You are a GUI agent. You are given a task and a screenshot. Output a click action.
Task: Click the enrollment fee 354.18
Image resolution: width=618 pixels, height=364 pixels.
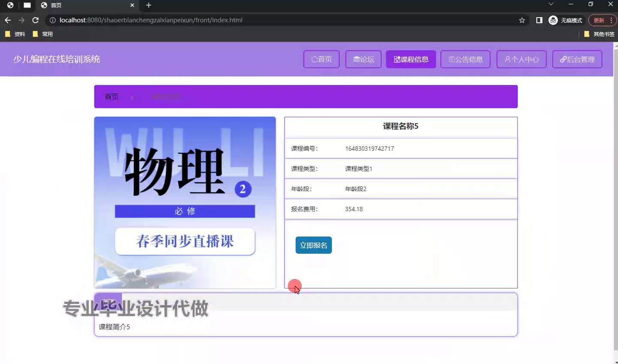pos(354,209)
